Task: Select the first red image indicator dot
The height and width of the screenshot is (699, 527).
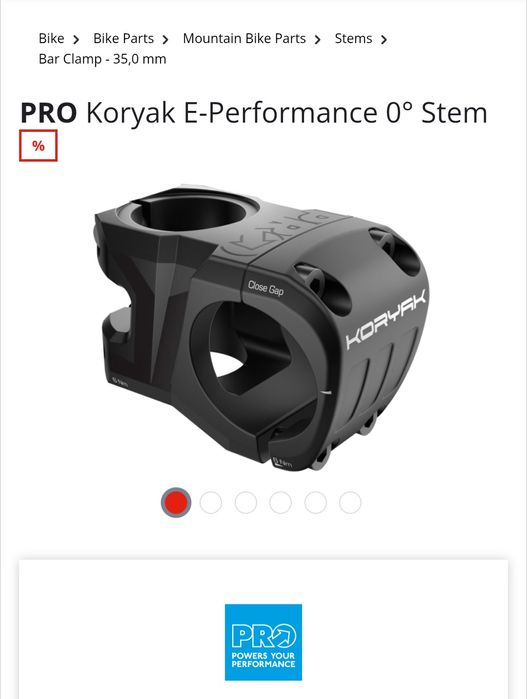Action: (x=176, y=502)
